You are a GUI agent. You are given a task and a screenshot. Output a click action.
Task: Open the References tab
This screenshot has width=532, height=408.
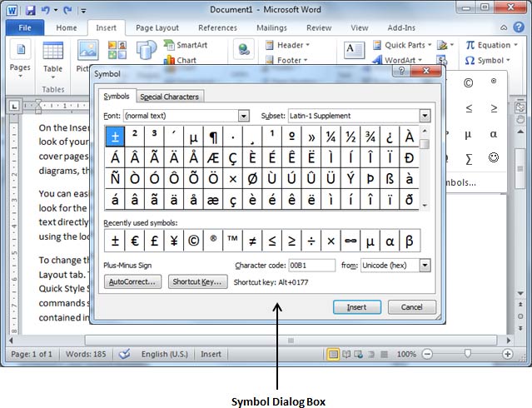[217, 27]
